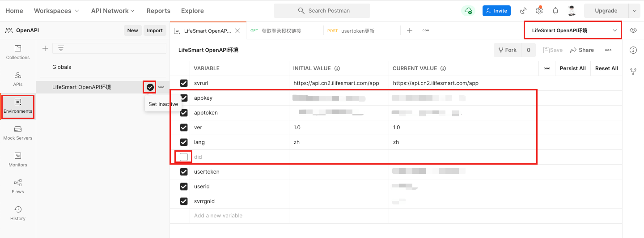Open the environment selector dropdown
644x238 pixels.
point(573,30)
